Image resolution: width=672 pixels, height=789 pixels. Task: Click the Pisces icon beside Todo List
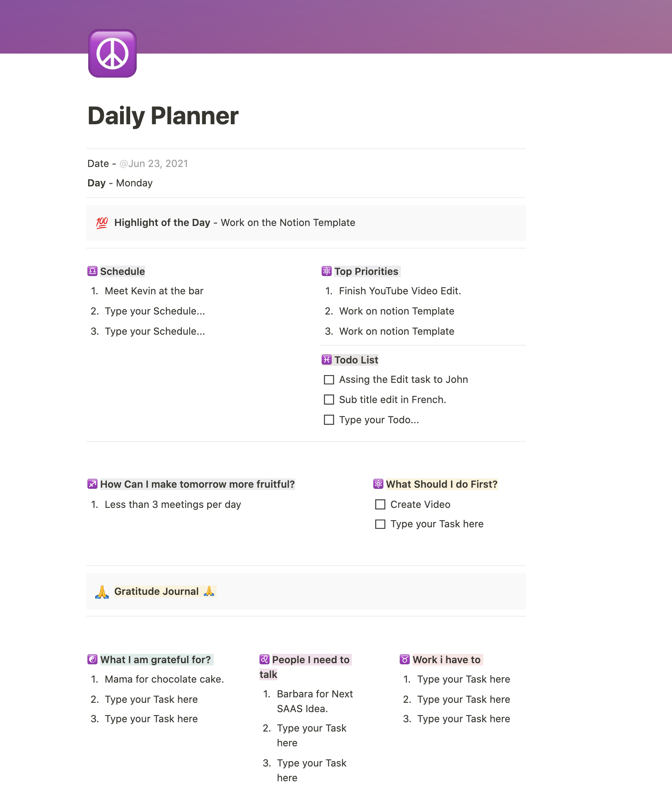[327, 360]
